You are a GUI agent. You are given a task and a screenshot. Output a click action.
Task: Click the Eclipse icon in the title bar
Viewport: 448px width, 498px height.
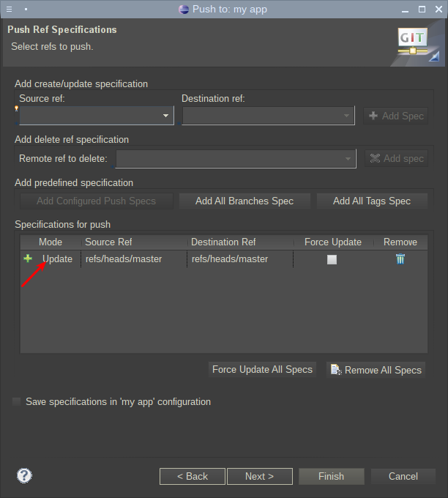pos(184,9)
